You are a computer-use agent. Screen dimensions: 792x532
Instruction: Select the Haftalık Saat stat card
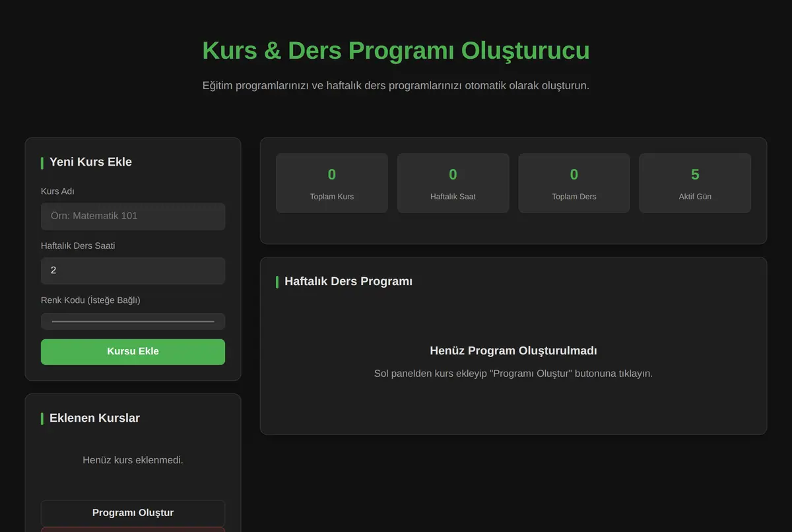click(453, 183)
